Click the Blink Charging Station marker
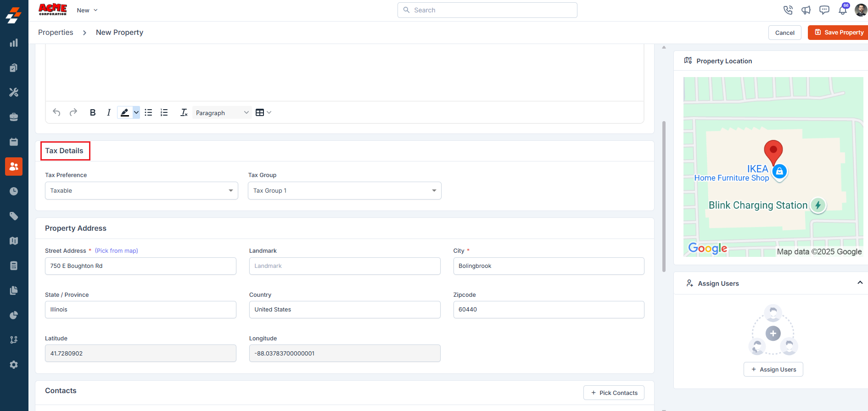This screenshot has width=868, height=411. tap(818, 205)
